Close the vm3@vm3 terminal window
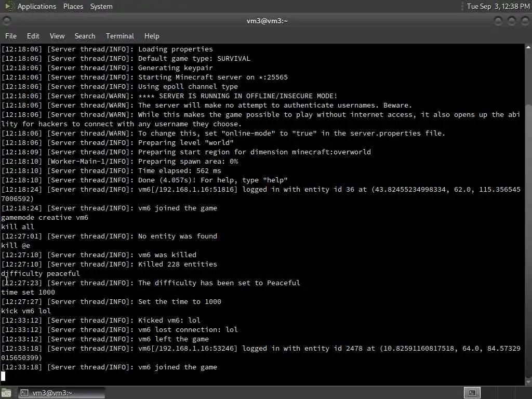The image size is (532, 399). (525, 21)
